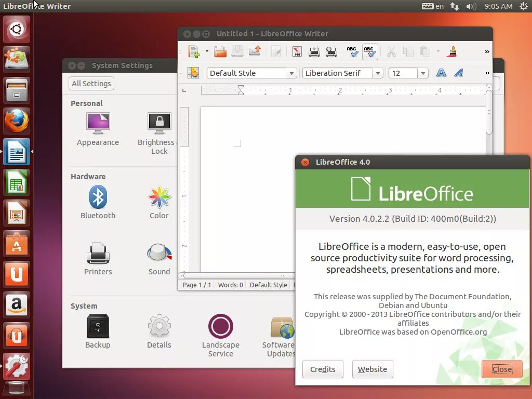Click the Spelling and Grammar icon
The height and width of the screenshot is (399, 532).
pos(352,51)
